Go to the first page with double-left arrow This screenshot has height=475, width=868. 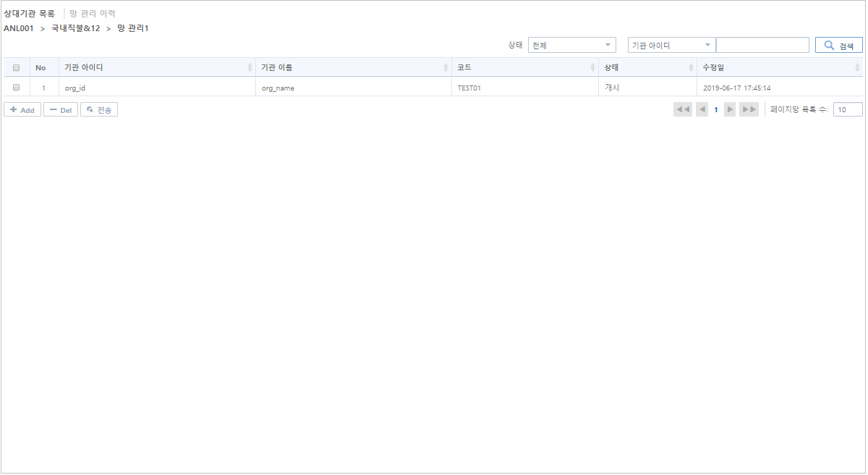(681, 109)
